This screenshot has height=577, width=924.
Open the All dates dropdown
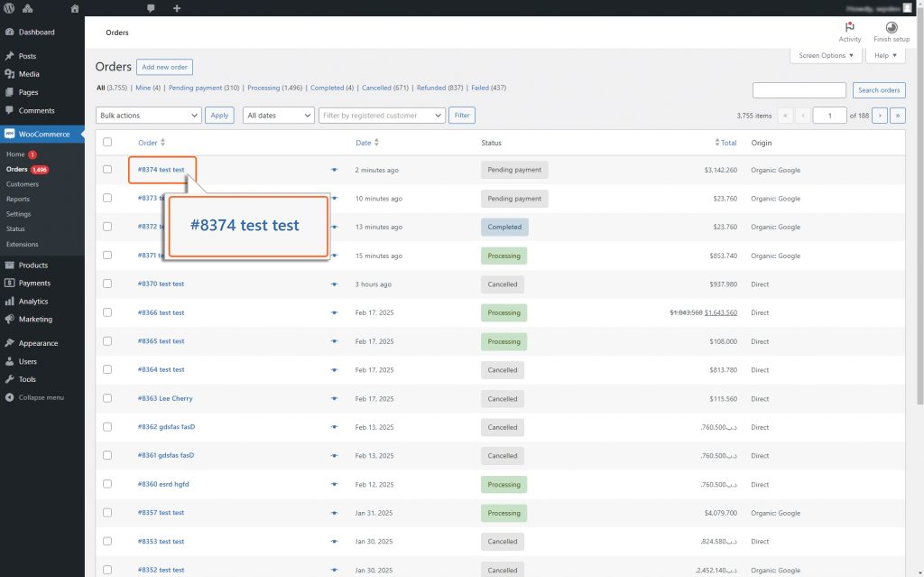coord(279,116)
